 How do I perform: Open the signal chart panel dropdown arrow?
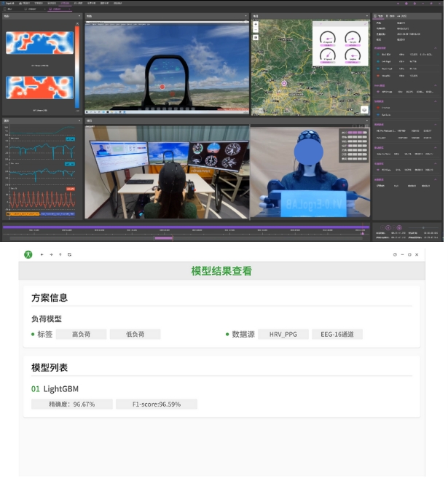[79, 120]
